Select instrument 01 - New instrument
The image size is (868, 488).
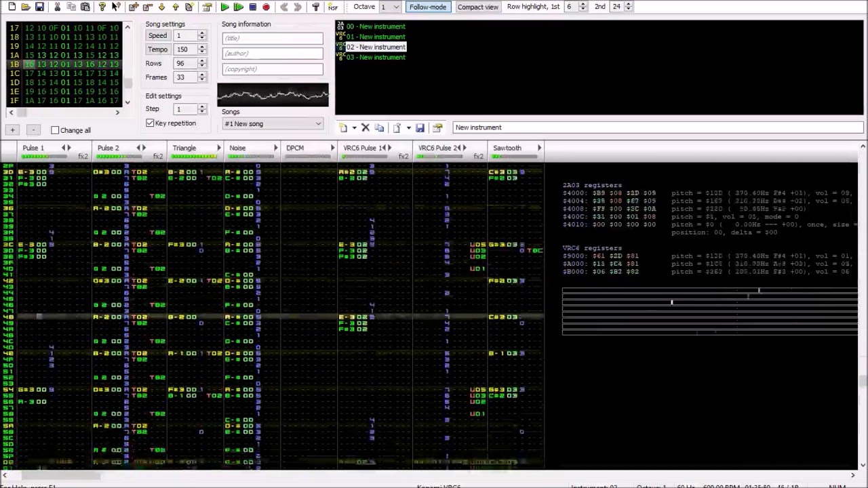[x=376, y=37]
